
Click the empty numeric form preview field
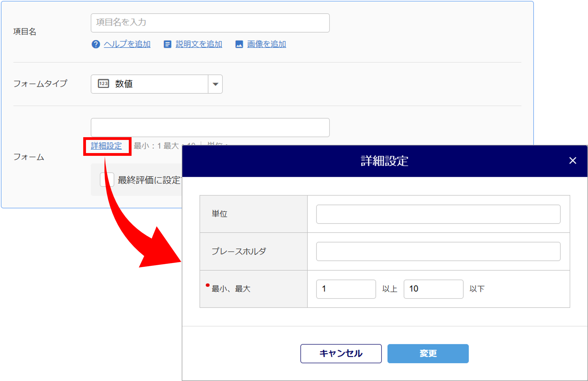click(210, 127)
